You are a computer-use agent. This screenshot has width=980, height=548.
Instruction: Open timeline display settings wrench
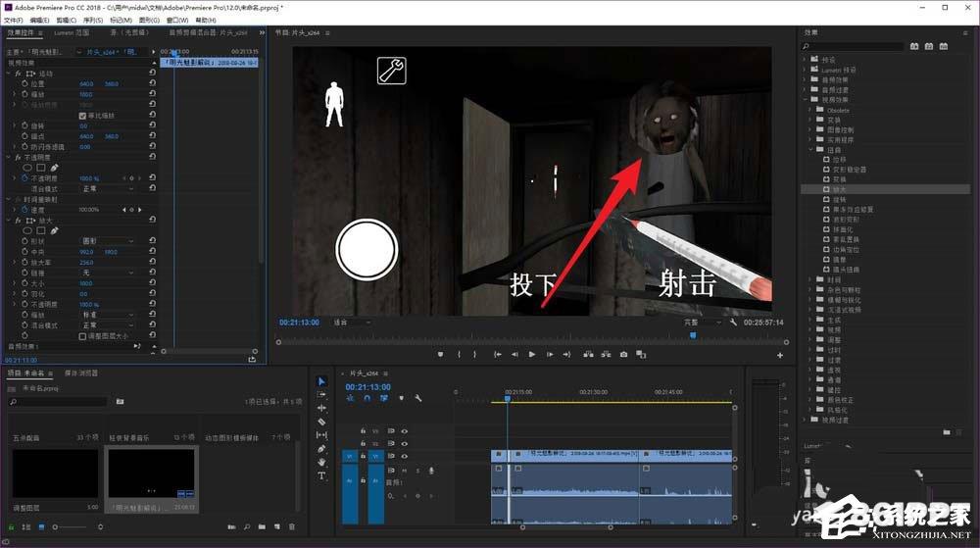pyautogui.click(x=418, y=398)
